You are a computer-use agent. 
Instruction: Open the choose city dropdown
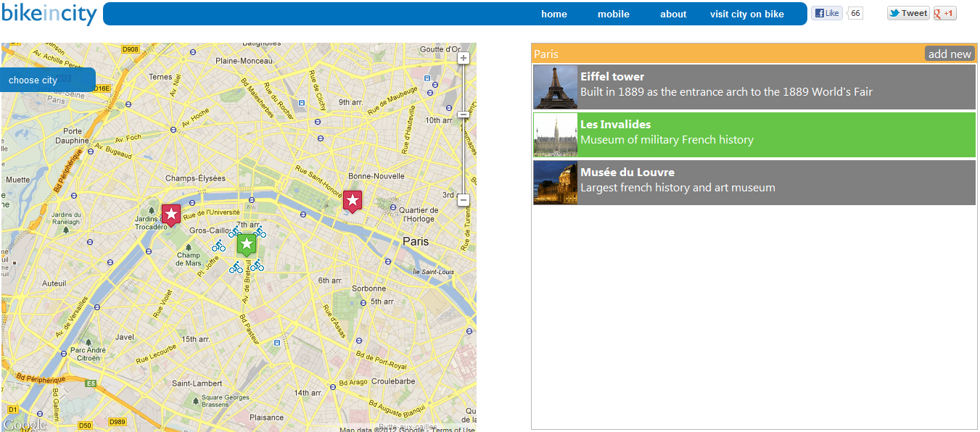pyautogui.click(x=48, y=80)
